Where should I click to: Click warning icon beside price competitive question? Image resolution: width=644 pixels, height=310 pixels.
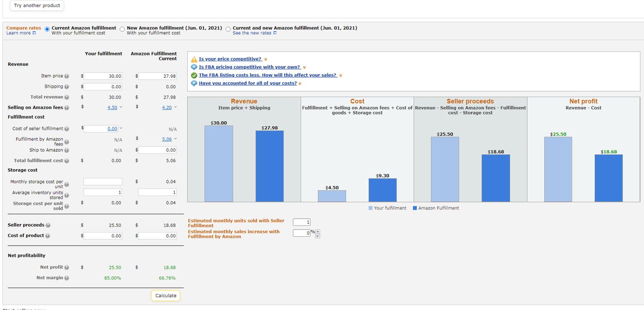(194, 59)
